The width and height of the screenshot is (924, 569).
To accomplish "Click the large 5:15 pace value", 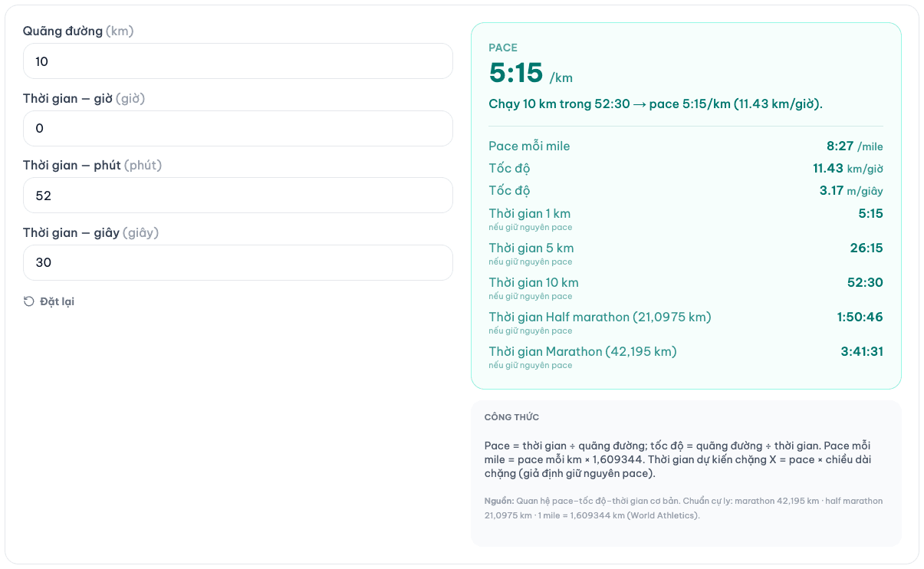I will 516,73.
